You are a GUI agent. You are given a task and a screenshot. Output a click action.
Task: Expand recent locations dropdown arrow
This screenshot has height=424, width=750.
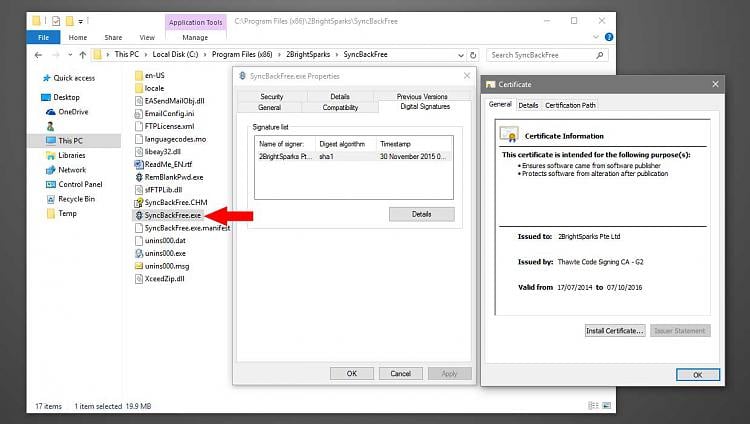click(70, 55)
